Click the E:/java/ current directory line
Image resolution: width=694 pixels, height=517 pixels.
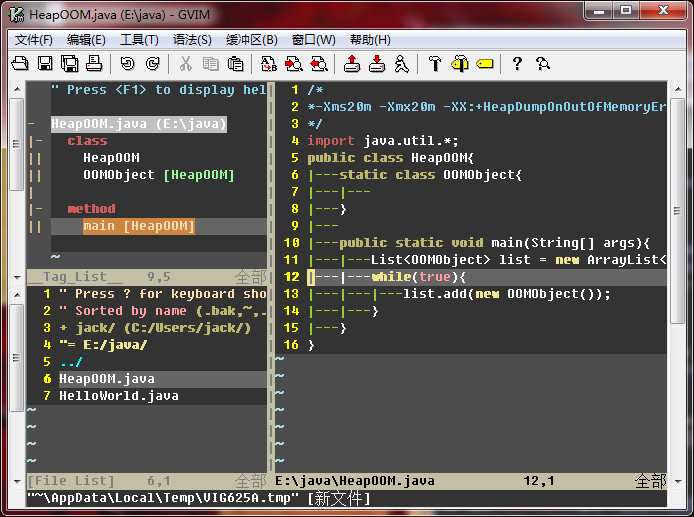pyautogui.click(x=103, y=345)
